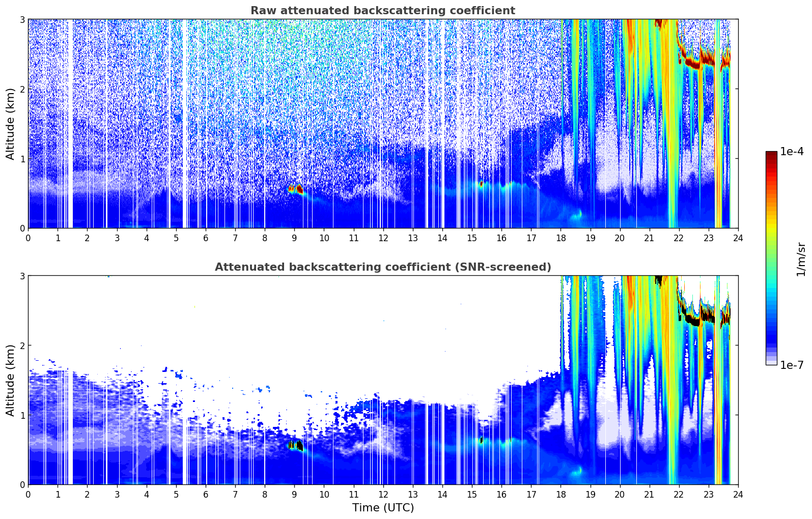This screenshot has height=519, width=812.
Task: Click hour 24 tick on bottom time axis
Action: (x=738, y=494)
